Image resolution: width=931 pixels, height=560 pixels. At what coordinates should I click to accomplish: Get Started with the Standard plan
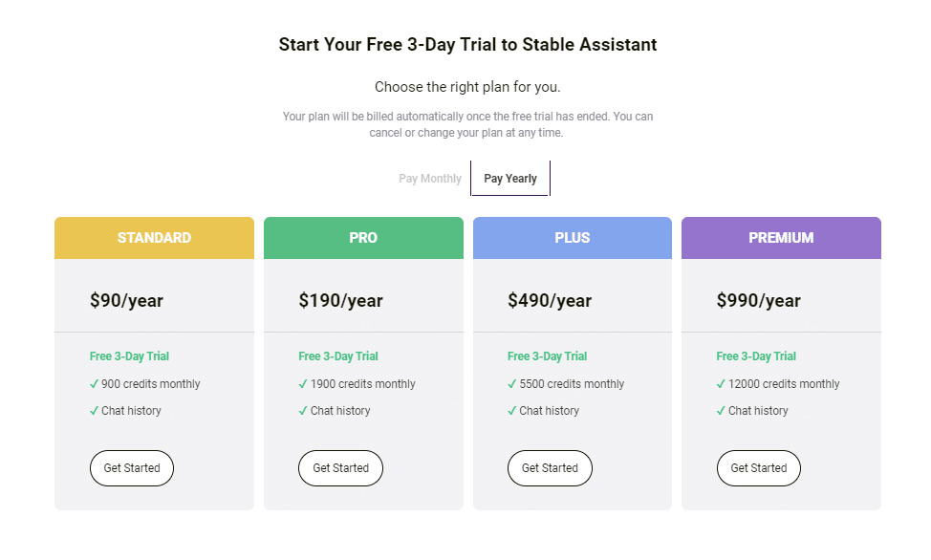[131, 468]
